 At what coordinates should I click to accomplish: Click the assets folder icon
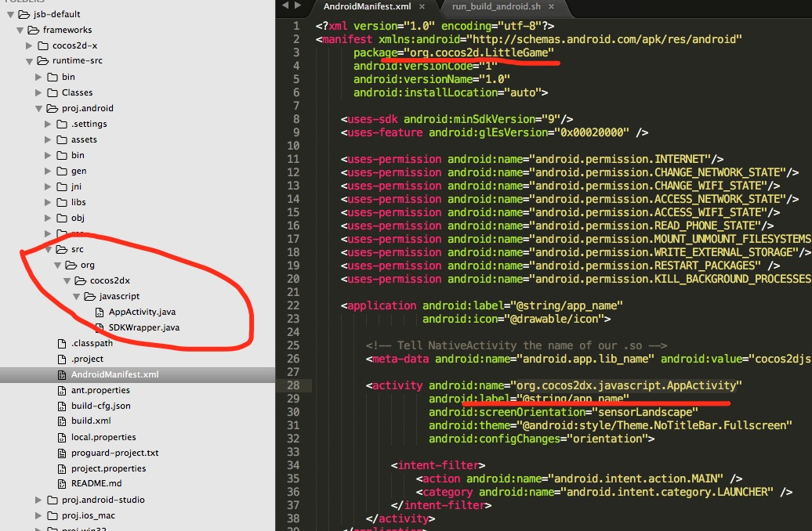pyautogui.click(x=62, y=139)
